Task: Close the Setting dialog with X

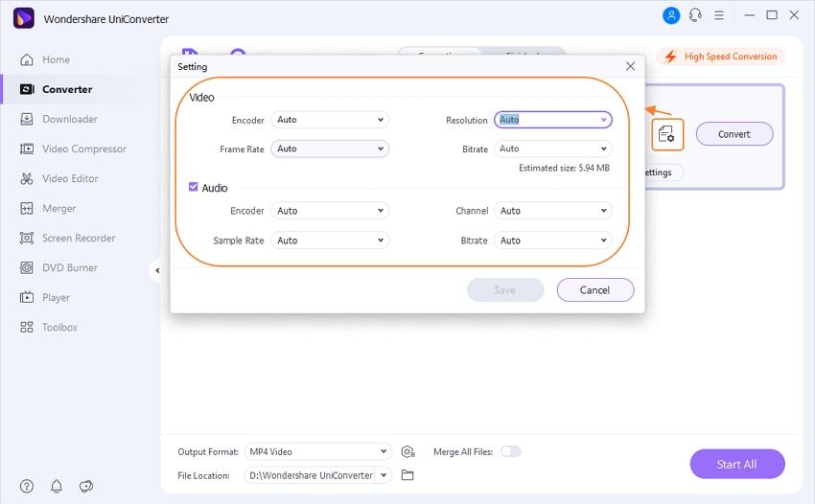Action: 630,66
